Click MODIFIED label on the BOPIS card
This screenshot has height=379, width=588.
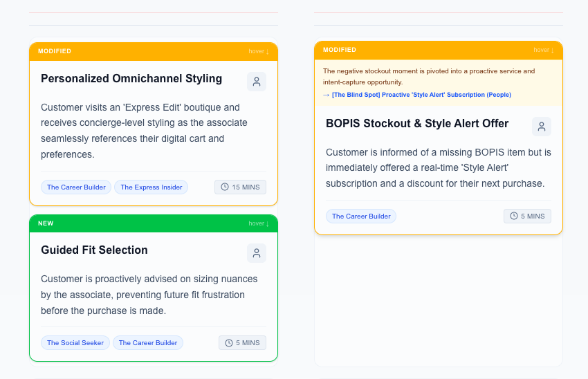340,50
